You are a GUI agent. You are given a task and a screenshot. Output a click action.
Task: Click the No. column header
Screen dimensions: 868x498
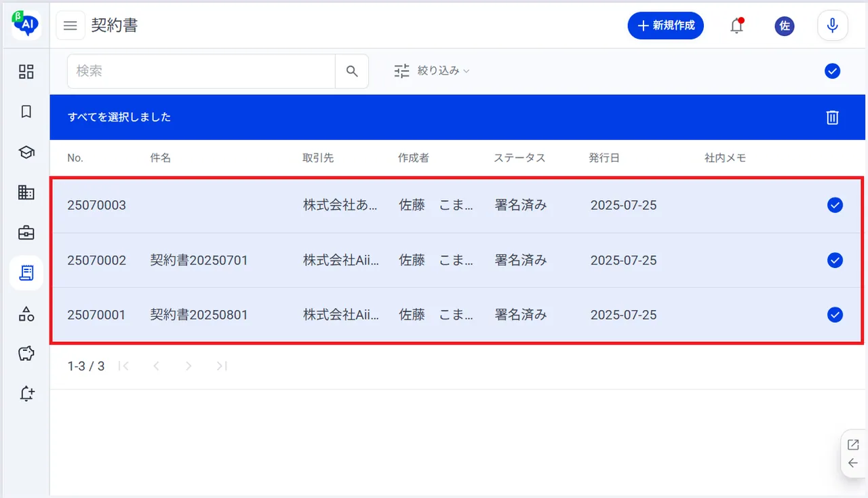point(75,158)
